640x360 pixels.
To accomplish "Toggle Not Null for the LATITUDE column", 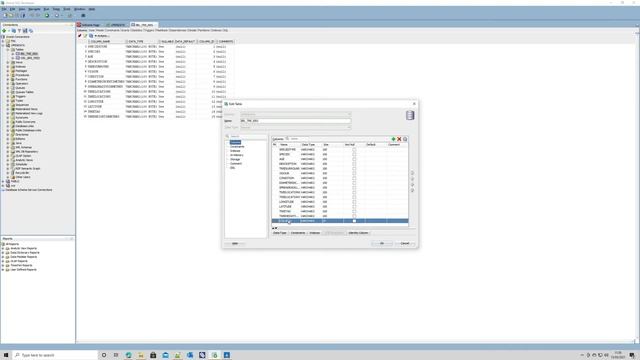I will [x=354, y=207].
